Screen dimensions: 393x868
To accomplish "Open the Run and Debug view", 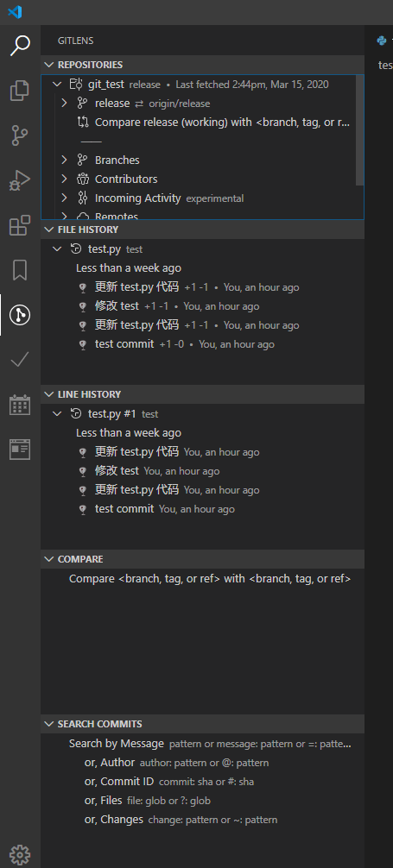I will pyautogui.click(x=20, y=180).
